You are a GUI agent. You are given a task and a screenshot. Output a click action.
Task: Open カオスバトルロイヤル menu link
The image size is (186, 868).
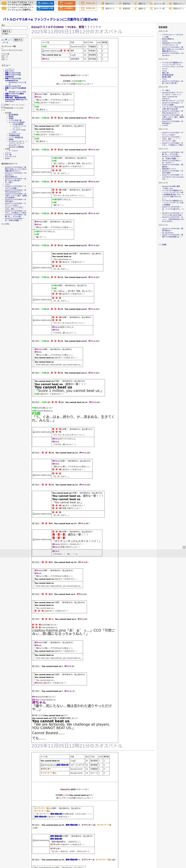click(13, 86)
